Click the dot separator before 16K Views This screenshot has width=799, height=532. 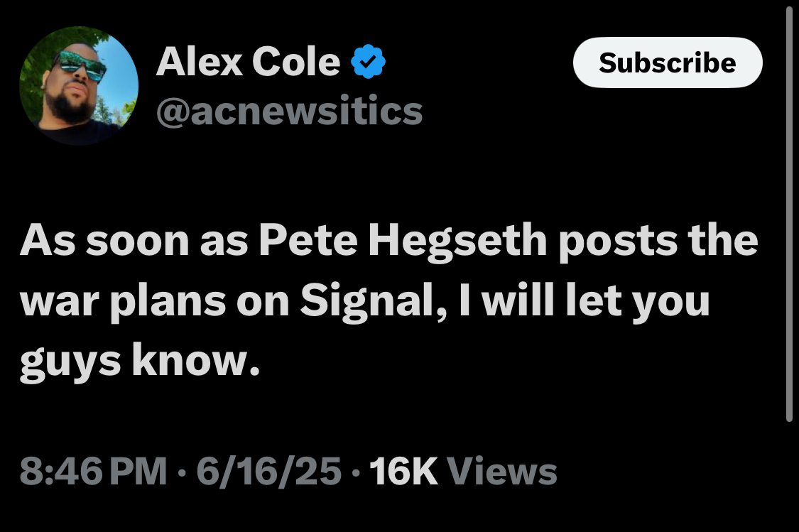(356, 472)
